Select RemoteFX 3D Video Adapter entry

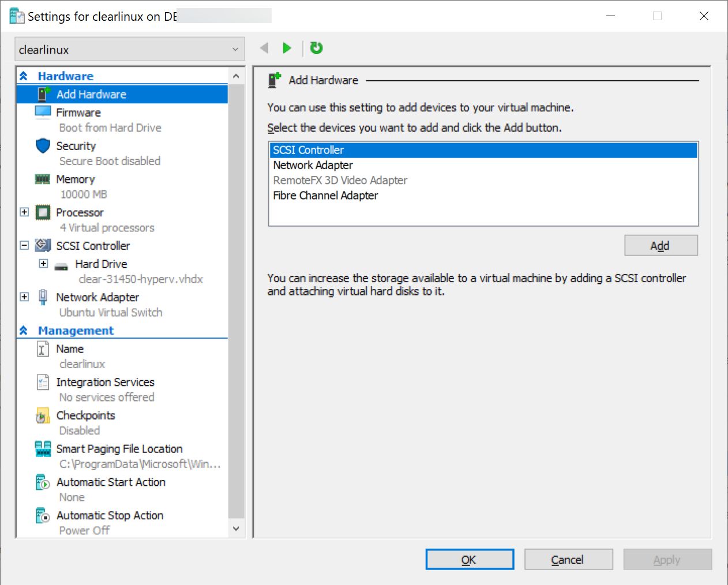coord(483,180)
